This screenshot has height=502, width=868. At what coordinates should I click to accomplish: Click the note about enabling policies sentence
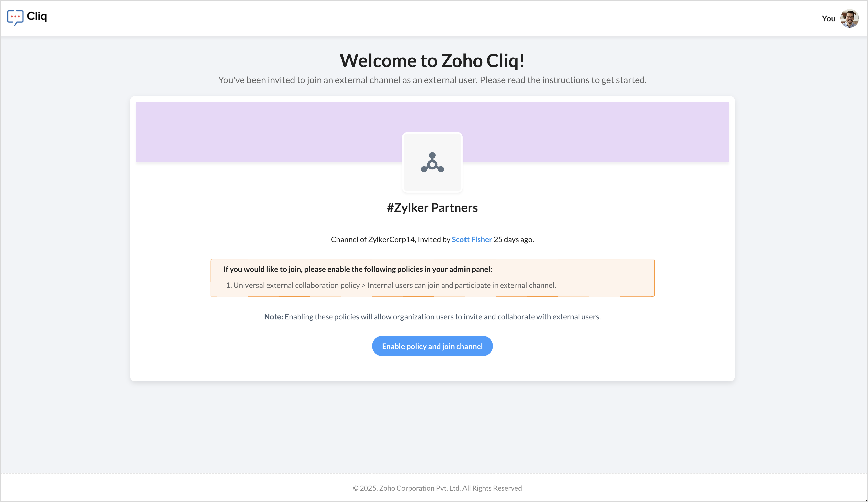coord(442,317)
